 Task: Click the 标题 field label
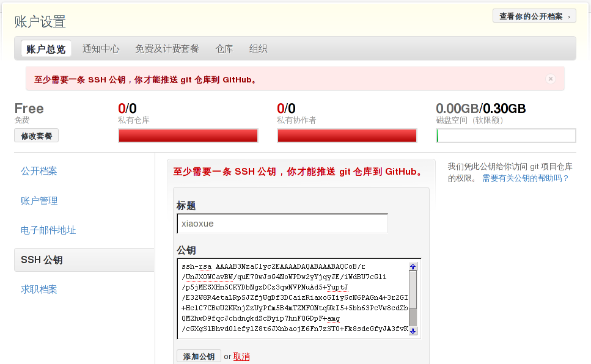pyautogui.click(x=186, y=205)
